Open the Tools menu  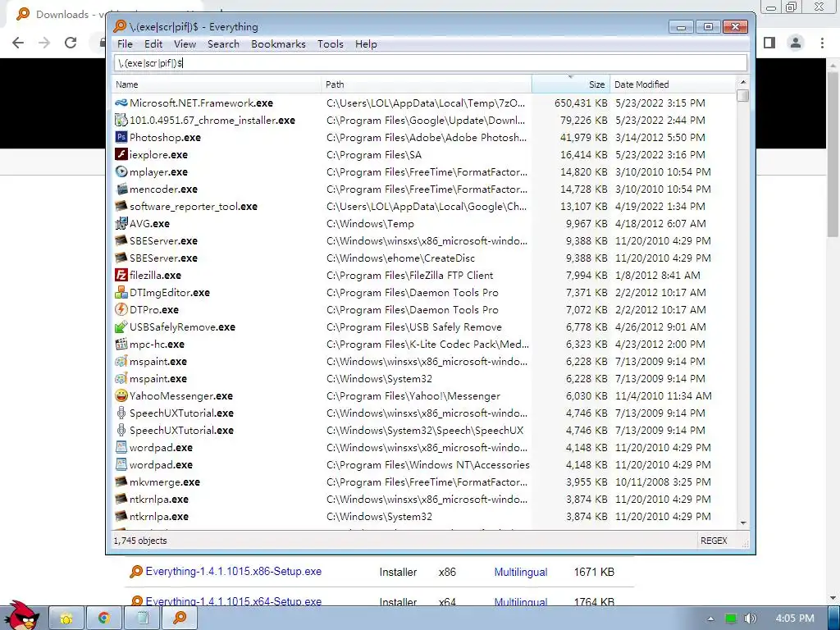[330, 44]
